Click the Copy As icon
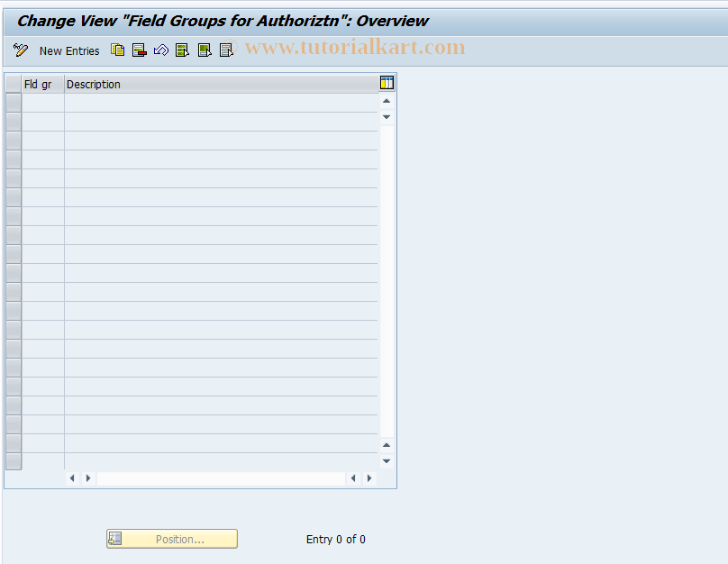This screenshot has height=564, width=728. (x=117, y=50)
